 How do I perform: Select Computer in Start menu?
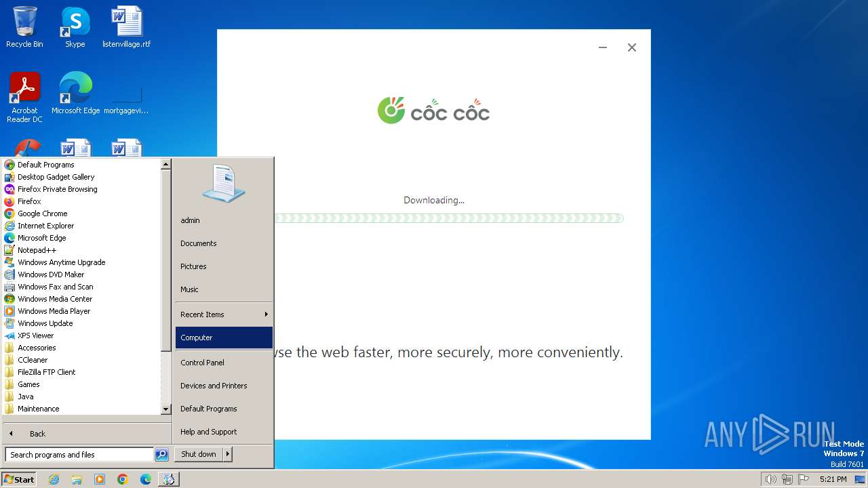click(x=224, y=338)
